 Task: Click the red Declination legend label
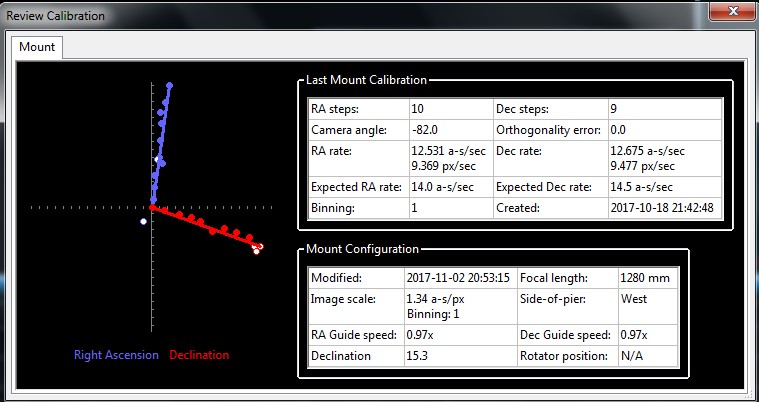point(199,355)
